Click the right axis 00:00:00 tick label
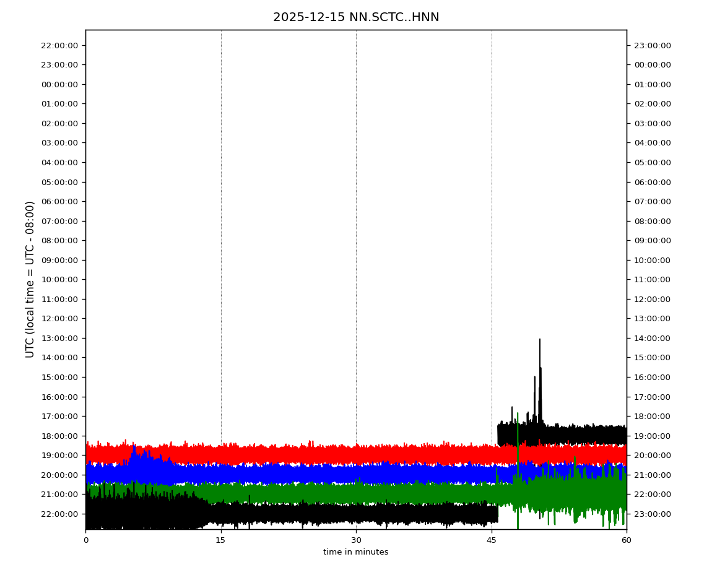The image size is (712, 588). [652, 64]
